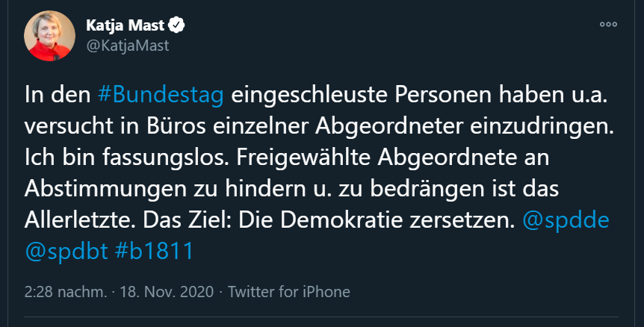Open the Twitter for iPhone source link
The image size is (644, 327).
click(288, 291)
